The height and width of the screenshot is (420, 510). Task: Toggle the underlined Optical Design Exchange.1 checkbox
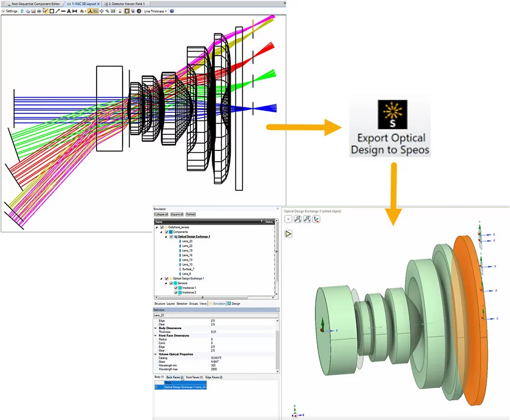pyautogui.click(x=172, y=237)
